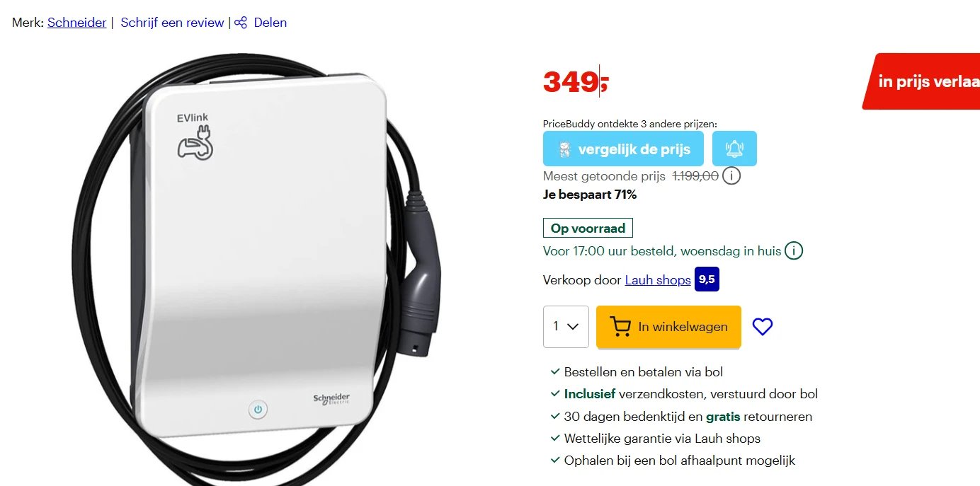The image size is (980, 486).
Task: Click the PriceBuddy robot icon
Action: (564, 150)
